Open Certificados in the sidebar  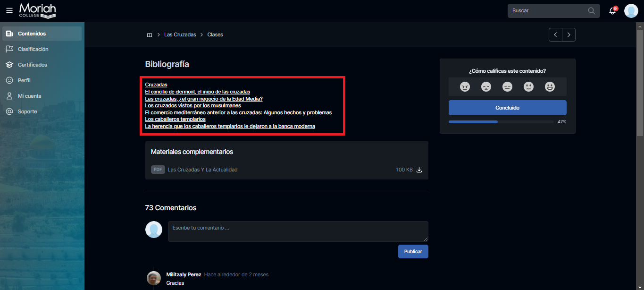[x=32, y=65]
